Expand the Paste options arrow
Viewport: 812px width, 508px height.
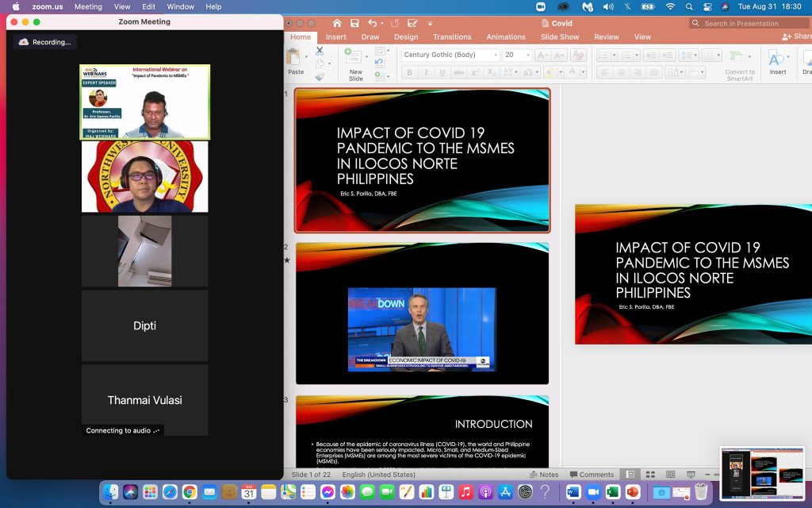(x=305, y=56)
